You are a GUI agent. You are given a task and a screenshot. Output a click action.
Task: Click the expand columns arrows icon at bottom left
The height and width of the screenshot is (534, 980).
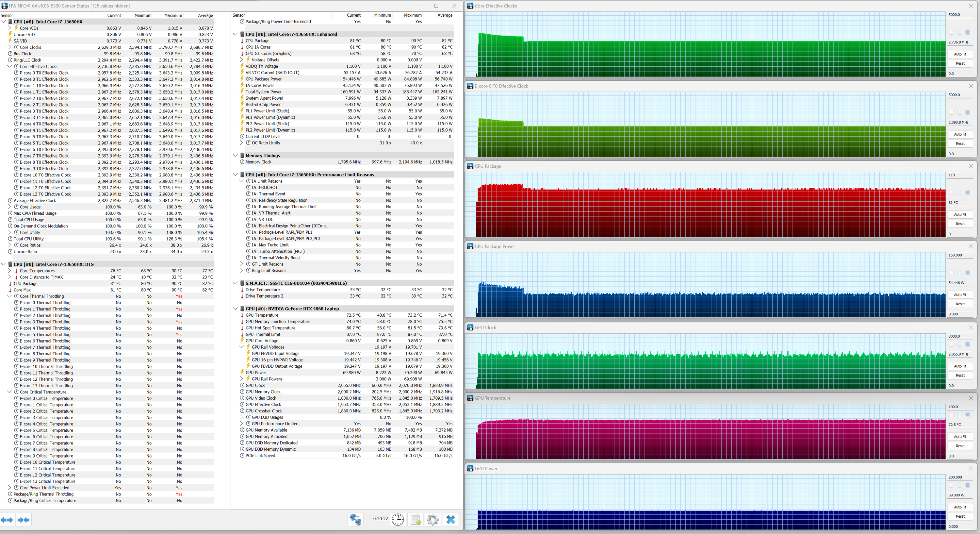(7, 520)
